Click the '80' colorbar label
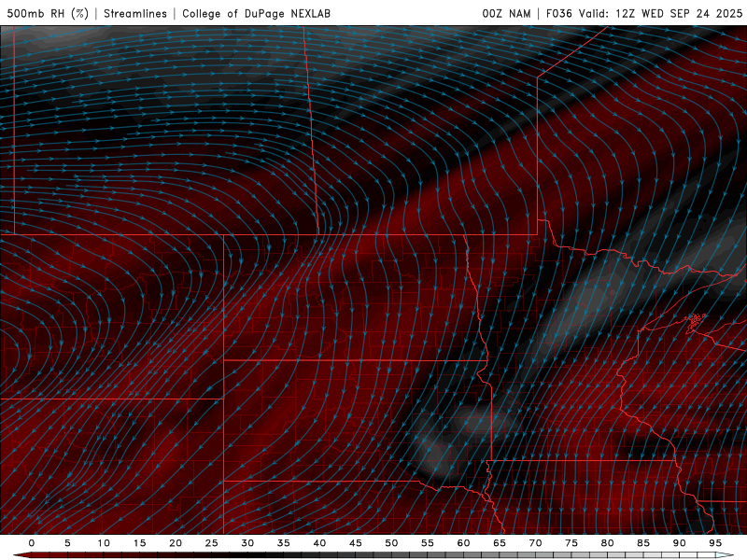The image size is (747, 560). point(607,543)
